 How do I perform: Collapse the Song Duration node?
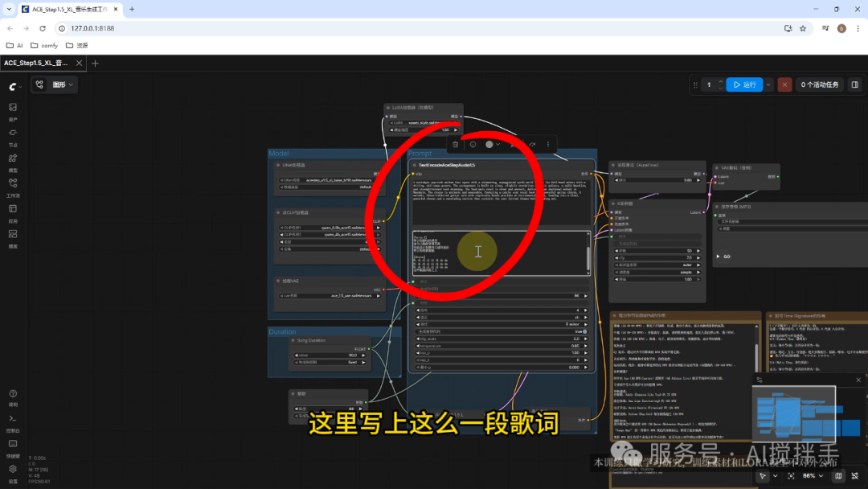pyautogui.click(x=293, y=340)
